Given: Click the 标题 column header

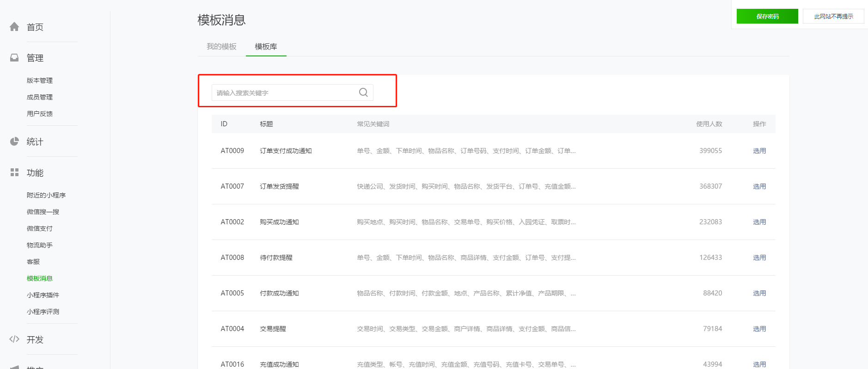Looking at the screenshot, I should click(266, 124).
